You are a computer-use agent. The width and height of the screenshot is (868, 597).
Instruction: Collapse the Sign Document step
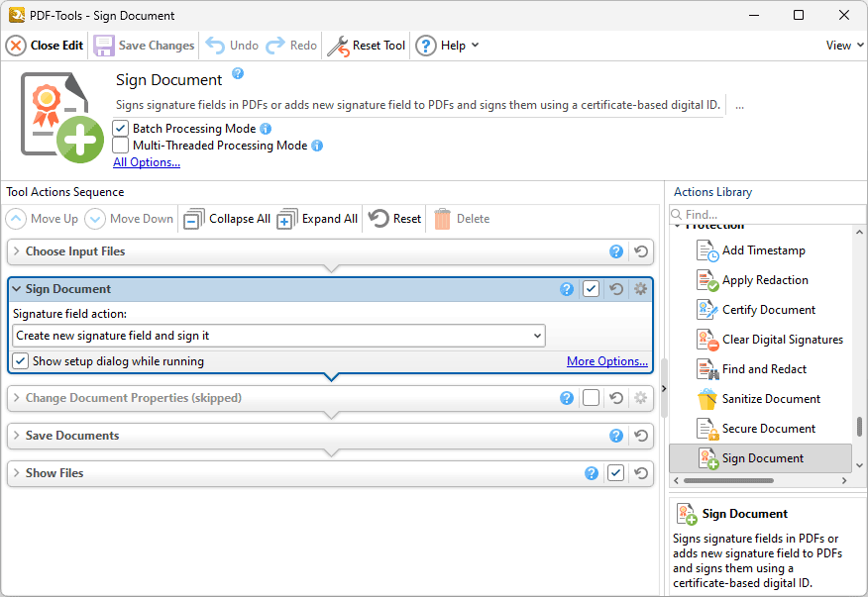(17, 289)
